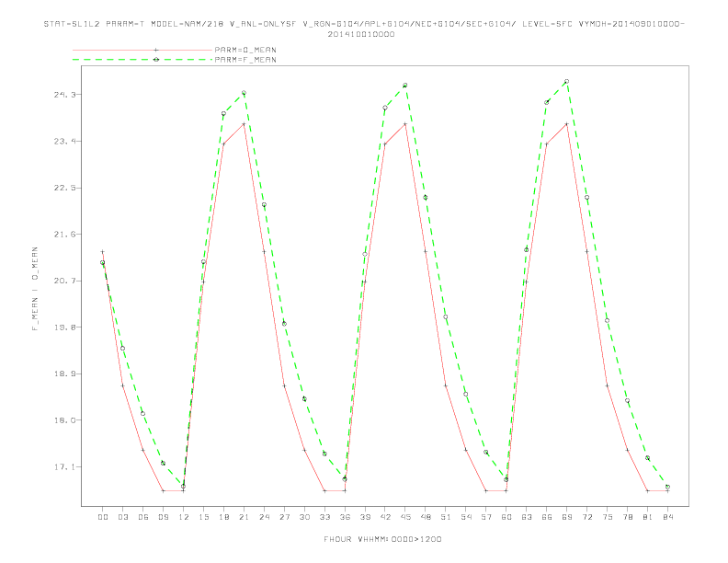
Task: Click the FHOUR VHHMM: 0000>1200 x-axis label
Action: point(382,539)
